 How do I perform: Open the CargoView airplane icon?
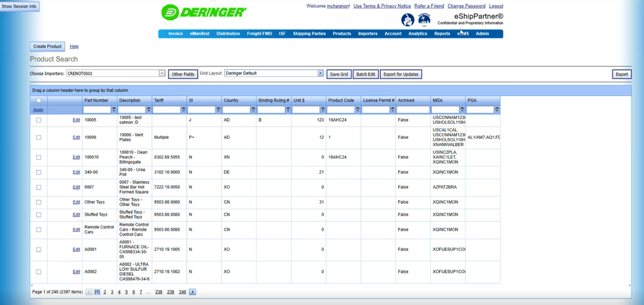point(424,19)
